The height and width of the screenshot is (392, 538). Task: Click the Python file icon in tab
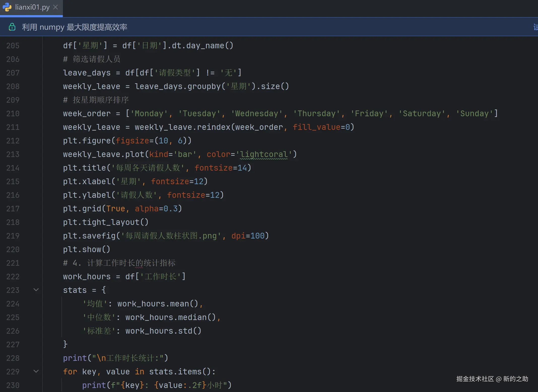tap(7, 7)
